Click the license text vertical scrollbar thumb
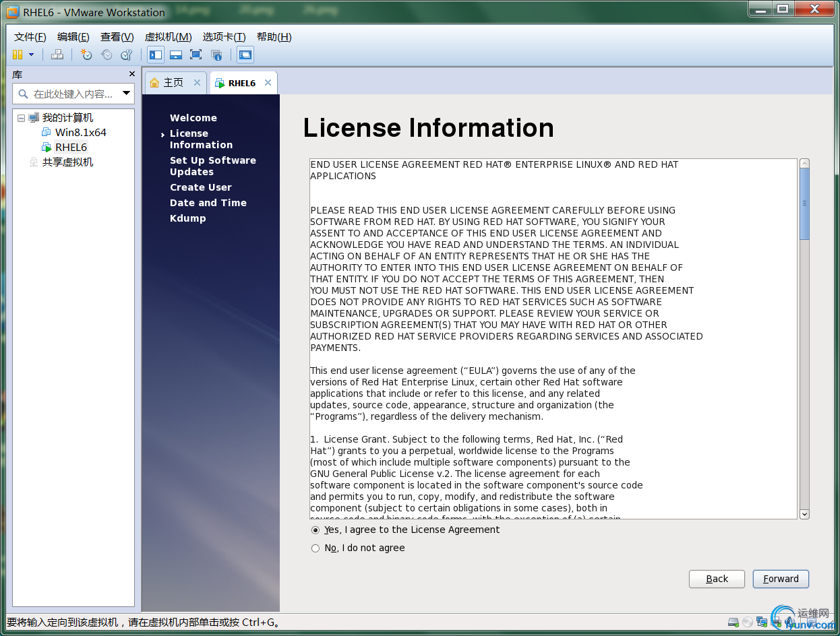The width and height of the screenshot is (840, 636). tap(804, 203)
